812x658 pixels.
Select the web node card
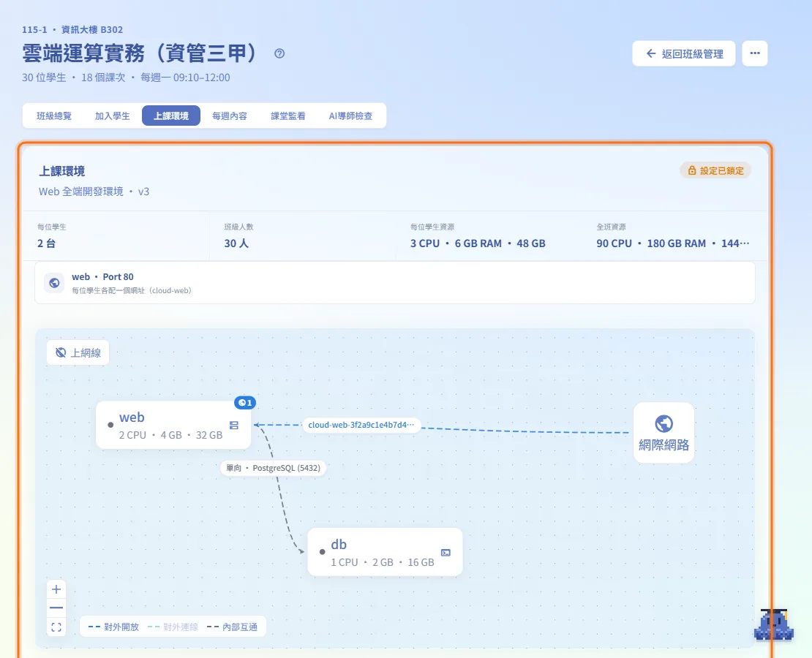(173, 425)
